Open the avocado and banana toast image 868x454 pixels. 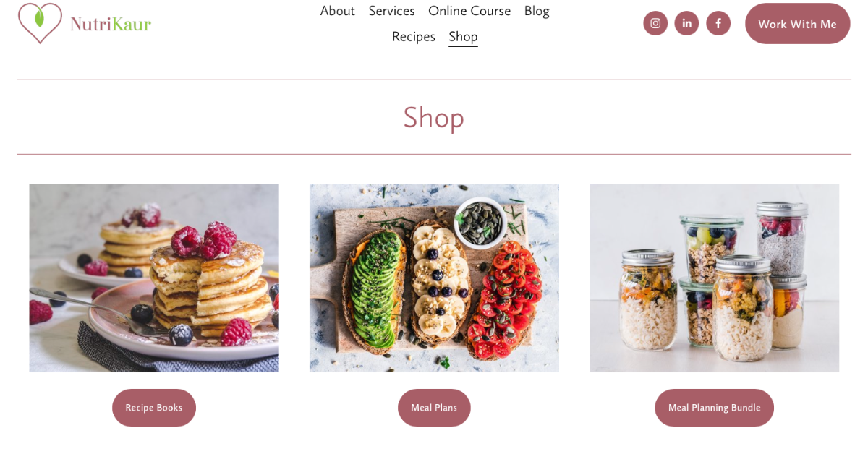(434, 278)
